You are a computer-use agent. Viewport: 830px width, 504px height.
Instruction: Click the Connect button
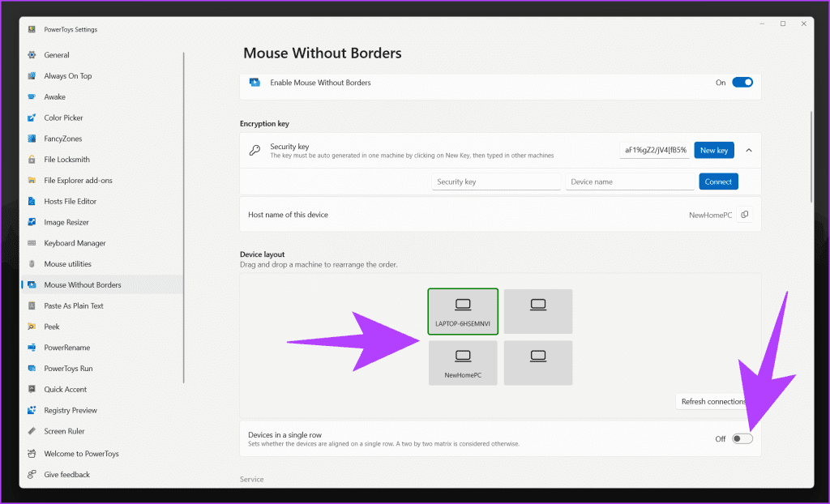tap(718, 182)
